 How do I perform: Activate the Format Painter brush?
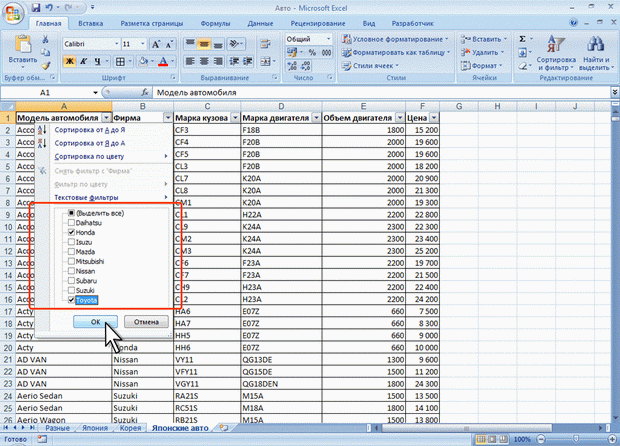(45, 66)
